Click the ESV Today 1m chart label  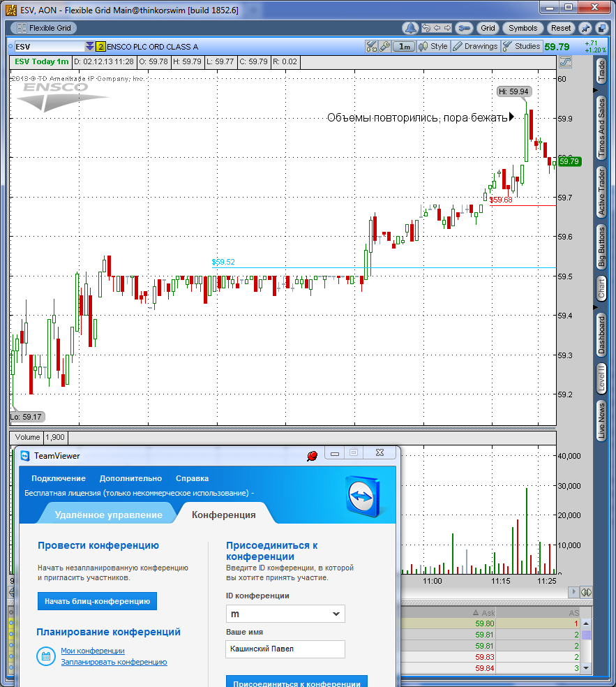[x=42, y=61]
